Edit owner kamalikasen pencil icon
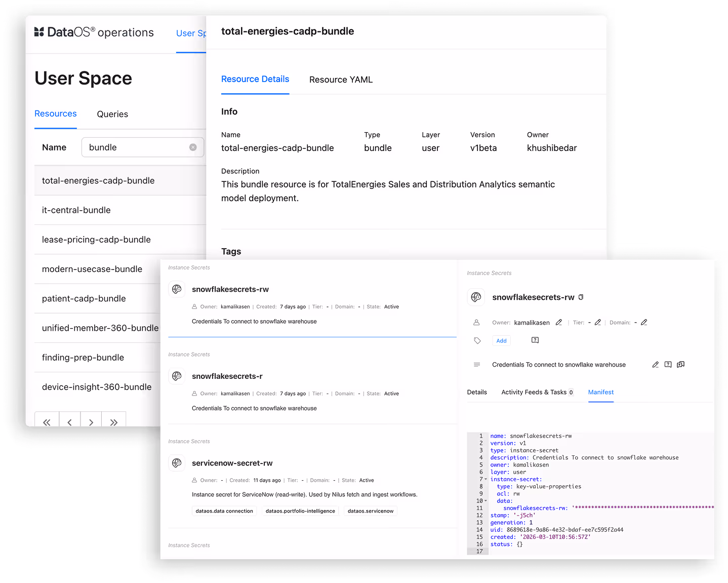This screenshot has width=728, height=583. [559, 322]
